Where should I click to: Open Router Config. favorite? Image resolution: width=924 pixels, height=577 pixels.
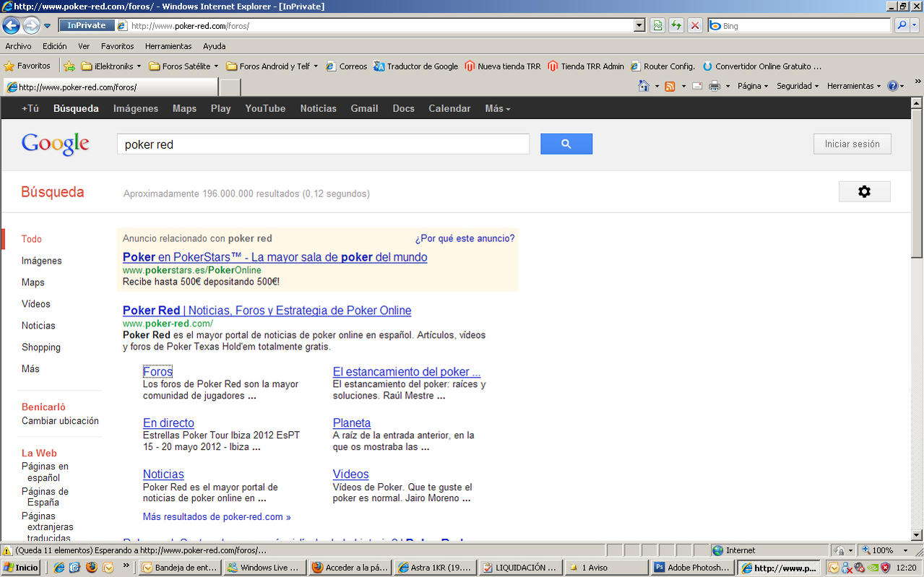click(663, 66)
